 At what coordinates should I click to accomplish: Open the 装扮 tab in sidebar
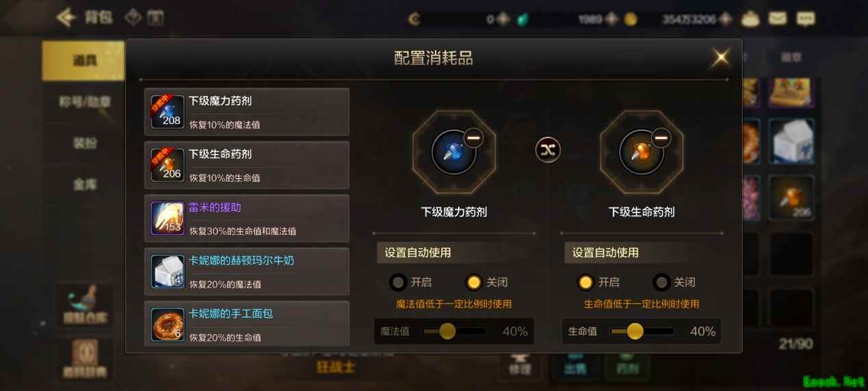[x=84, y=143]
